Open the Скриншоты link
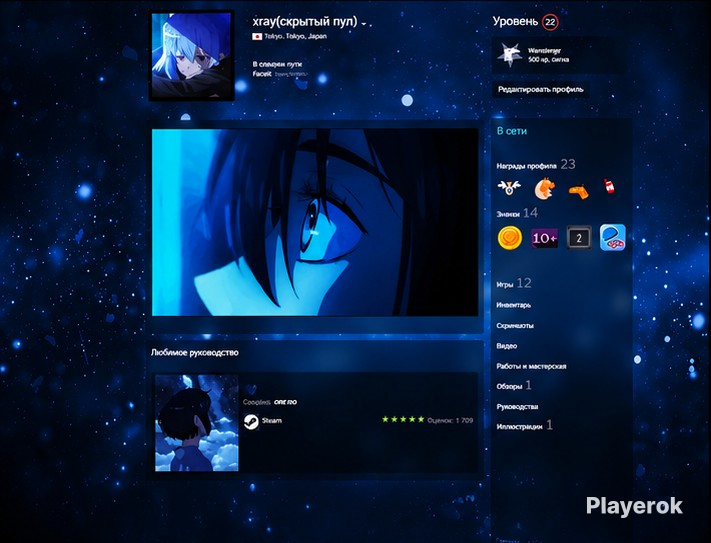This screenshot has height=543, width=711. 515,325
